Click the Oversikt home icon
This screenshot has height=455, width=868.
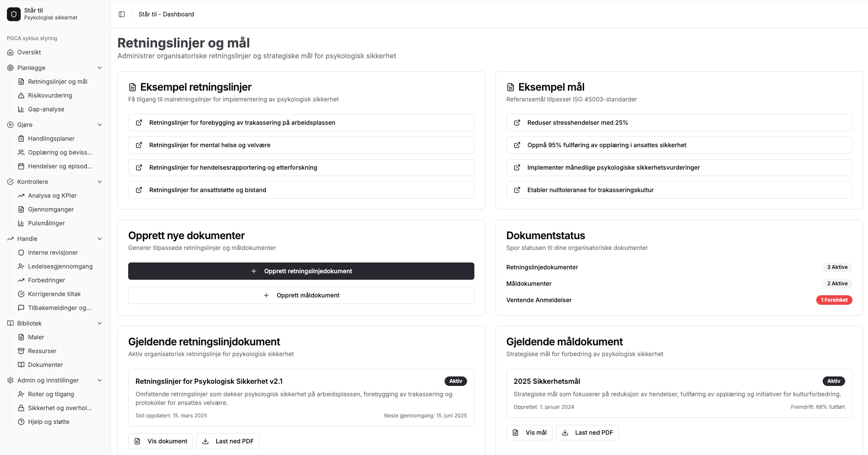(x=10, y=52)
